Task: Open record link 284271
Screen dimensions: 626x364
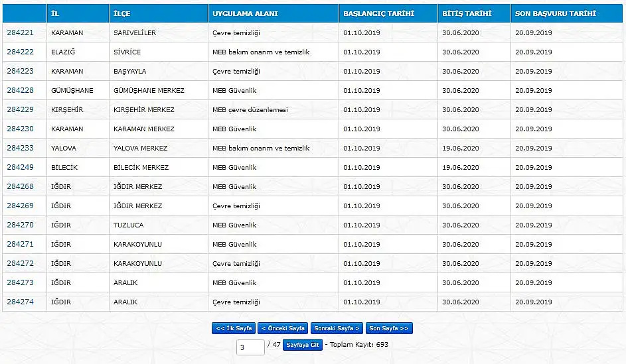Action: click(20, 244)
